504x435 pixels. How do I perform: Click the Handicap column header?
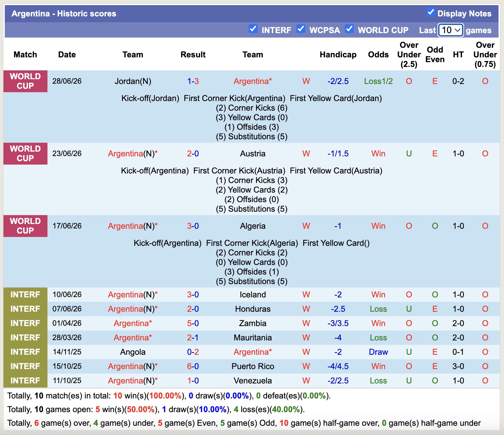[338, 55]
